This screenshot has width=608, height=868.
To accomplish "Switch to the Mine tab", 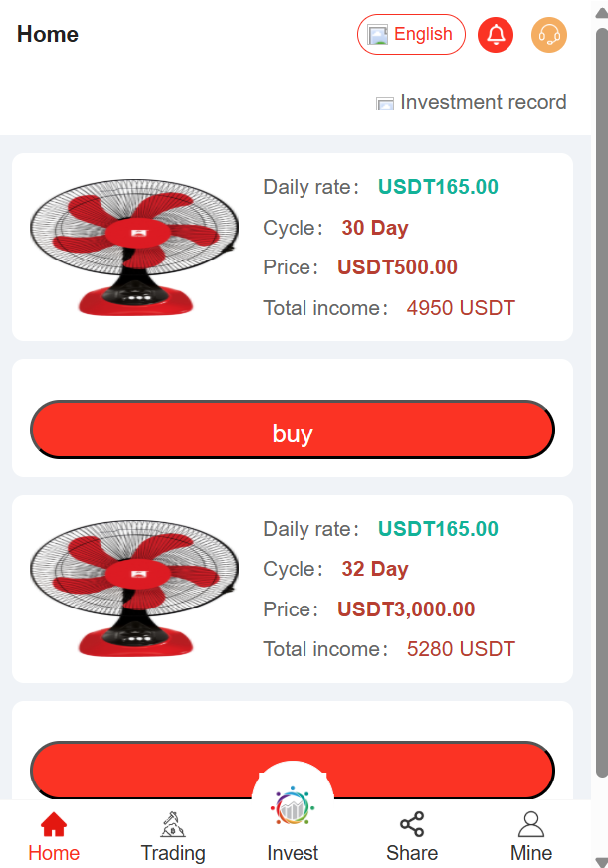I will click(531, 853).
